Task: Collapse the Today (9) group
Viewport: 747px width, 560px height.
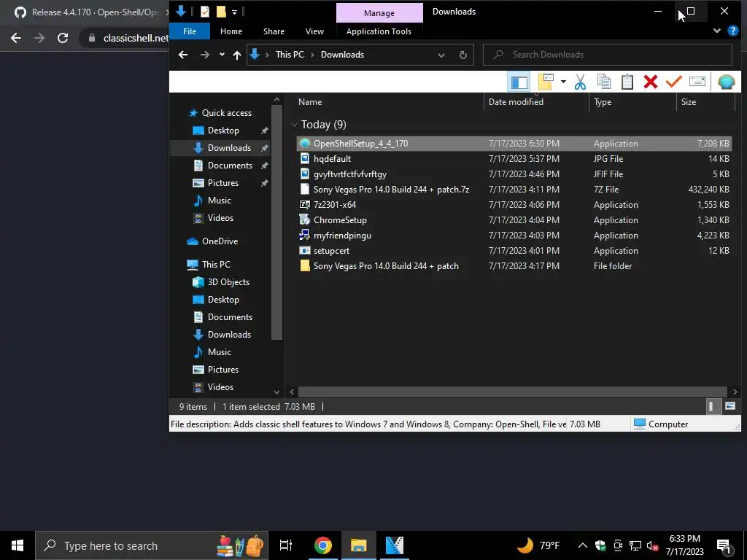Action: click(294, 125)
